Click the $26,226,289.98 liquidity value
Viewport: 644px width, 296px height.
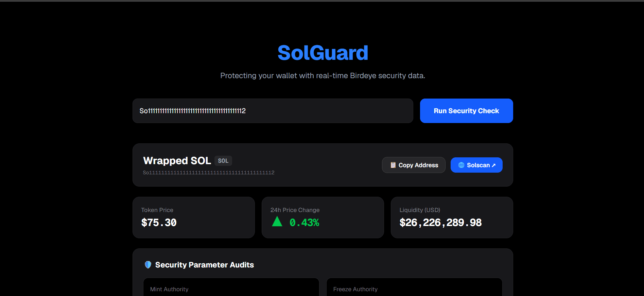tap(440, 223)
